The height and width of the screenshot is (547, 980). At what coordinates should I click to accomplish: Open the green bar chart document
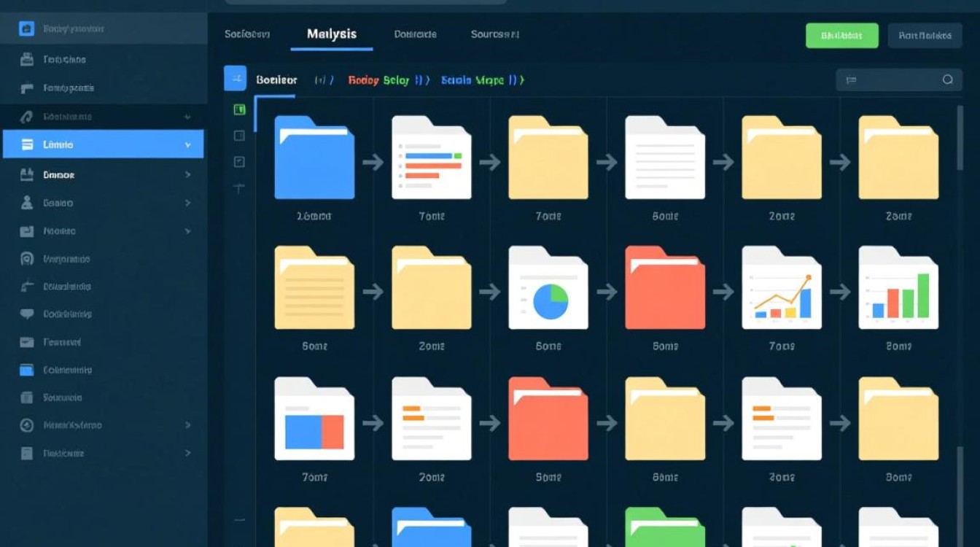[x=898, y=288]
